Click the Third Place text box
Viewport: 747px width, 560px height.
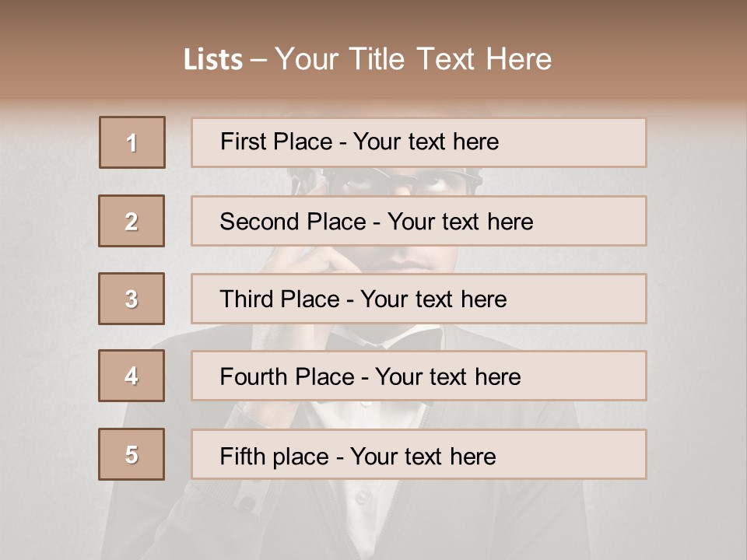tap(419, 299)
